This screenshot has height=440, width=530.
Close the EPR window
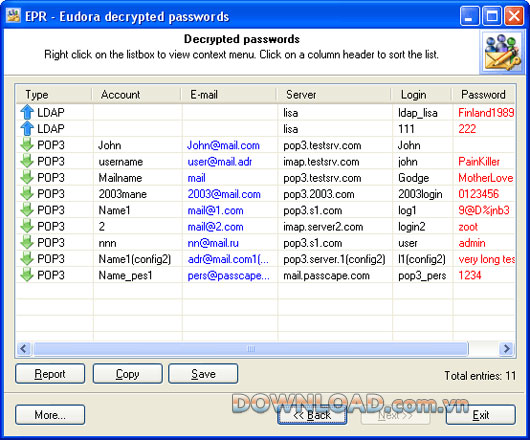pyautogui.click(x=514, y=16)
